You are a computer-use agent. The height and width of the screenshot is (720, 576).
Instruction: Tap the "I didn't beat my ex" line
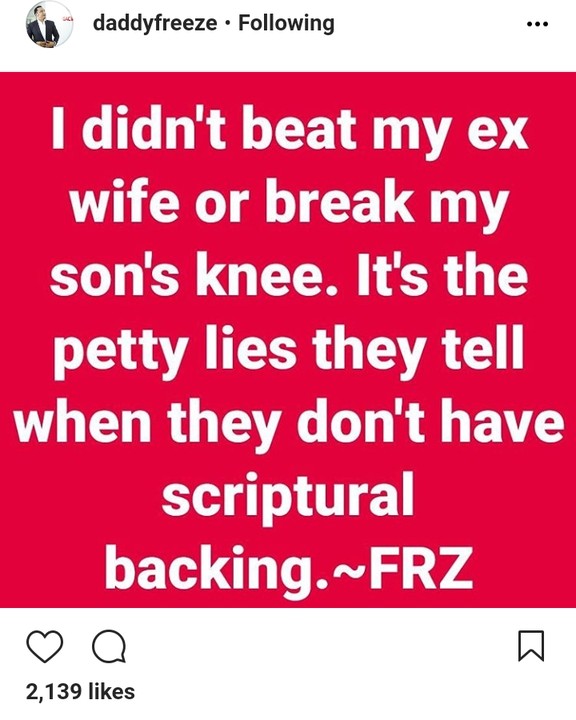[289, 130]
